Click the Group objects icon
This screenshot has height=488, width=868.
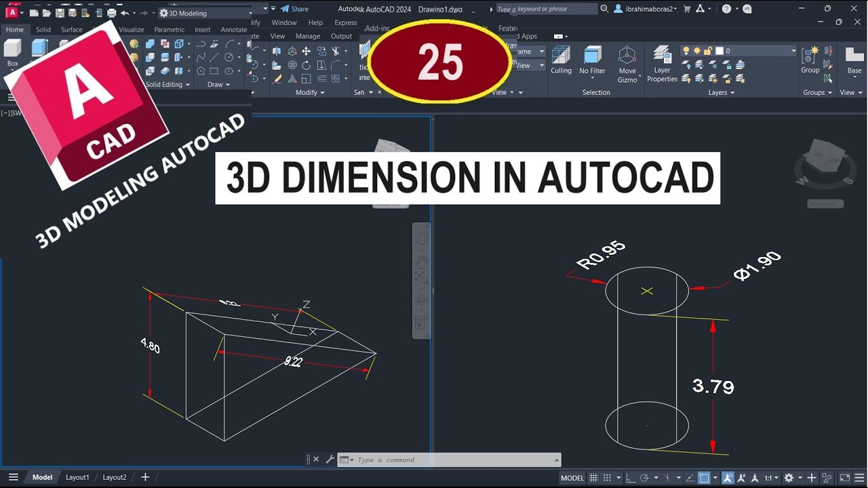click(810, 60)
